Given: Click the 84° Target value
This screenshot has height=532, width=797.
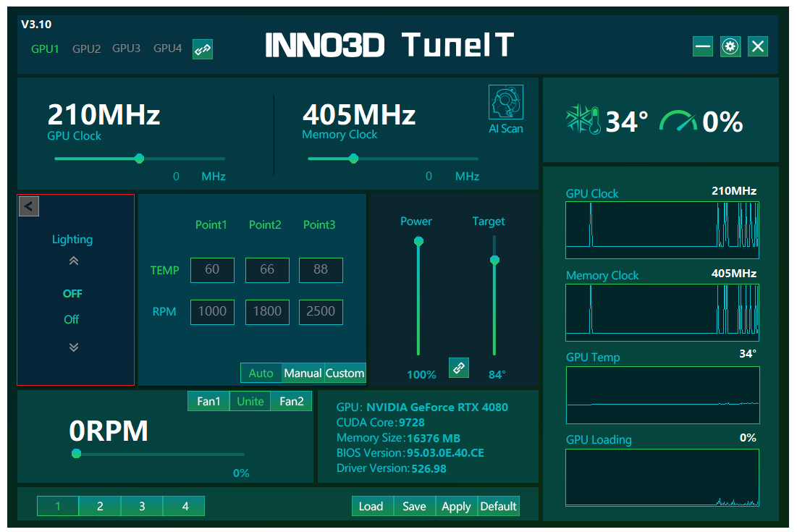Looking at the screenshot, I should [497, 374].
